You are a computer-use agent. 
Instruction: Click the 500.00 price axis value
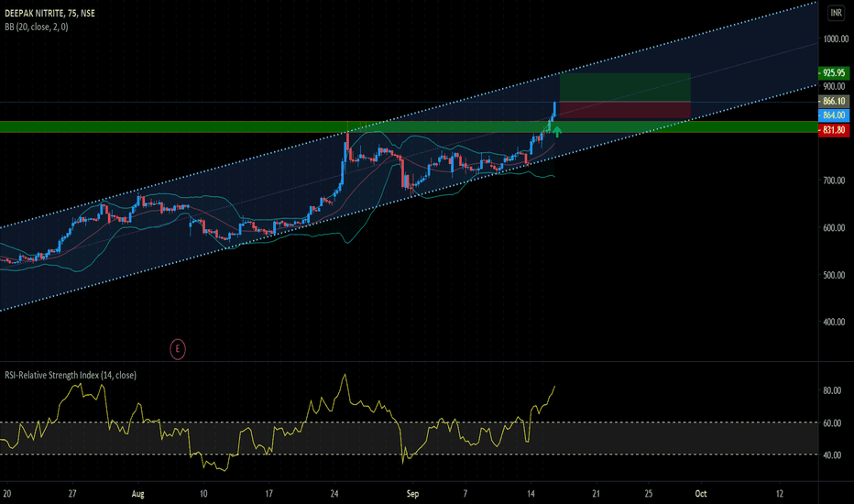click(835, 275)
